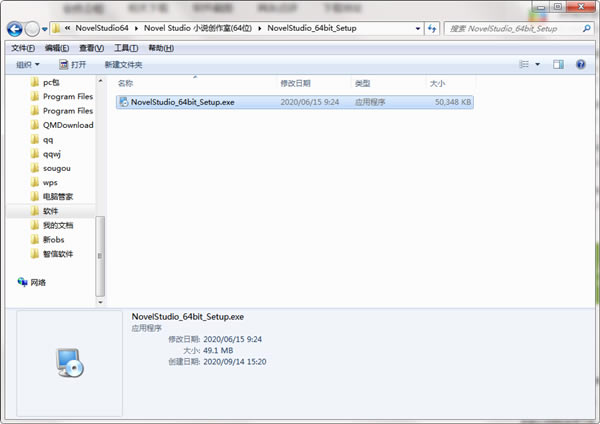Viewport: 600px width, 424px height.
Task: Click the magnifier search icon
Action: tap(587, 28)
